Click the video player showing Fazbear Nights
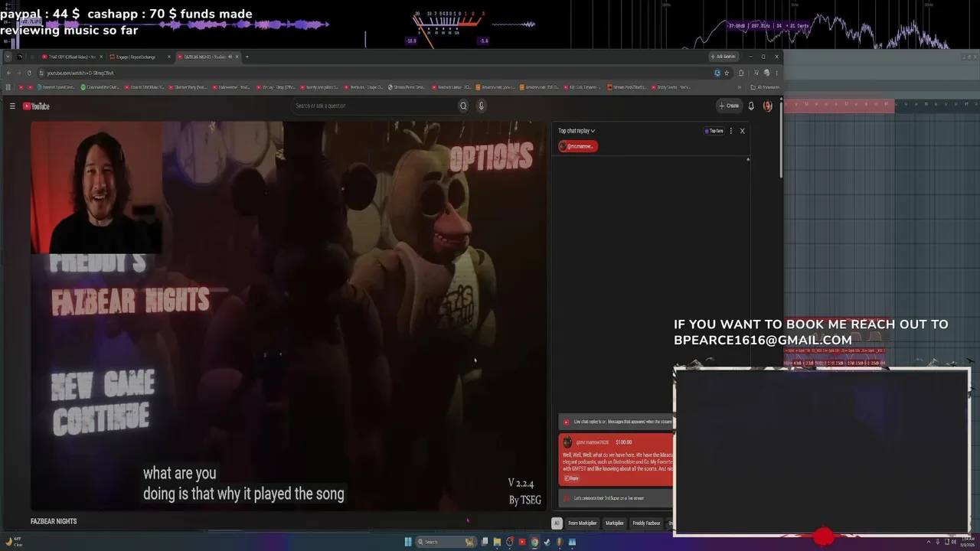 click(289, 316)
